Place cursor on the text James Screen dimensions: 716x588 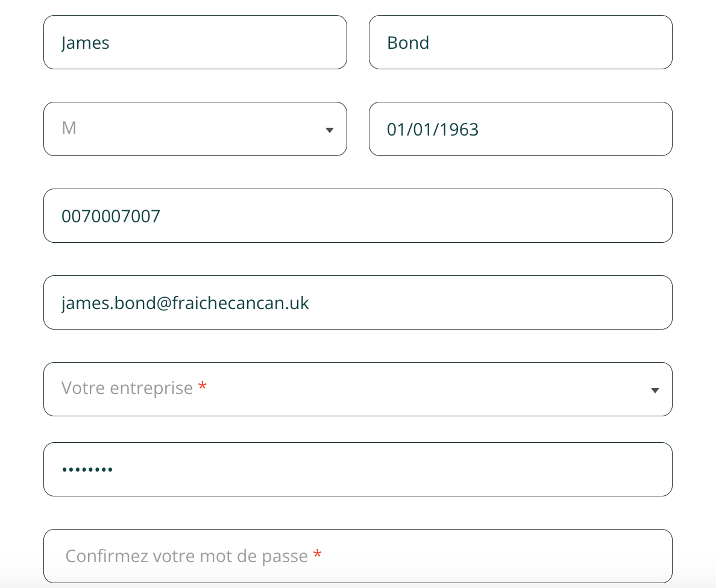pyautogui.click(x=86, y=43)
